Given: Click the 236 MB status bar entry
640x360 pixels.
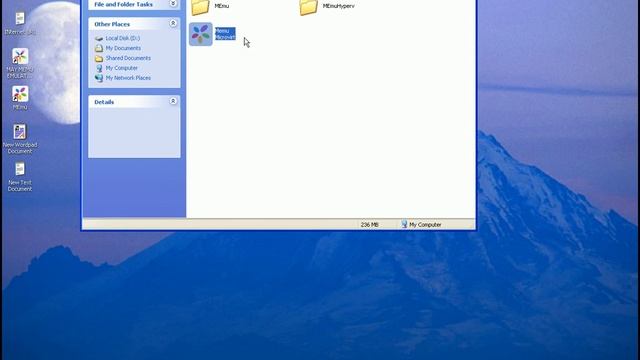Looking at the screenshot, I should 369,224.
